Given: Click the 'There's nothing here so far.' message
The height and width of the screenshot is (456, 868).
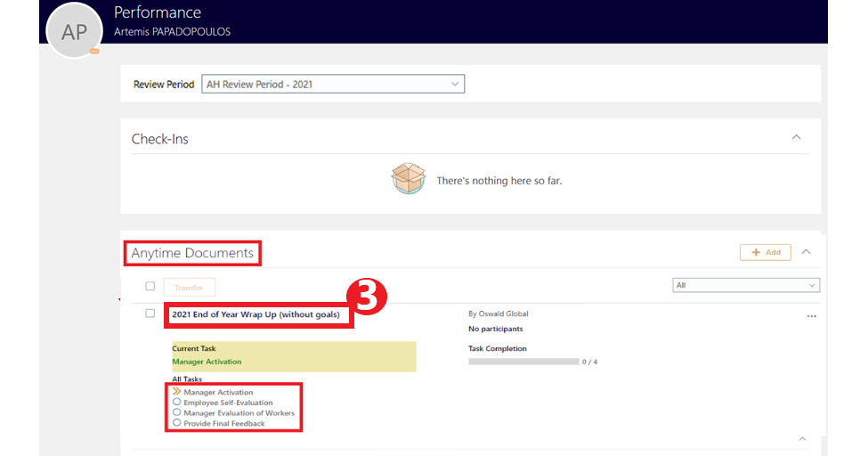Looking at the screenshot, I should (x=499, y=181).
